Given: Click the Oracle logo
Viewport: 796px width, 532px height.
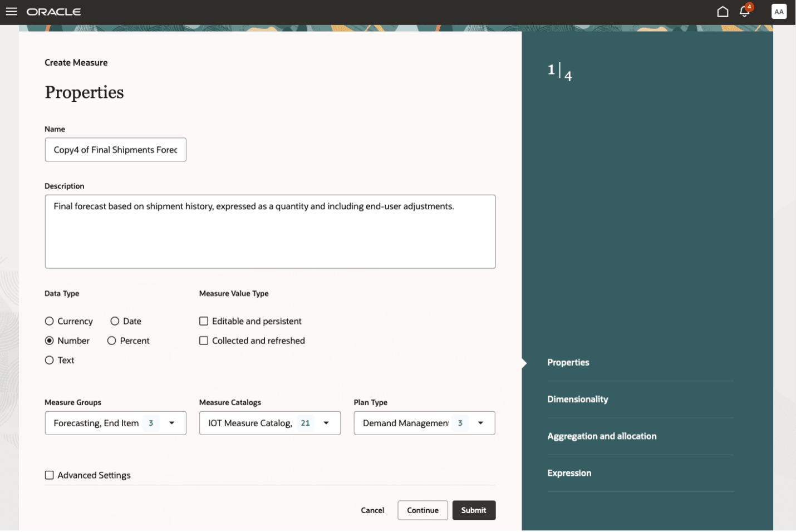Looking at the screenshot, I should tap(54, 12).
